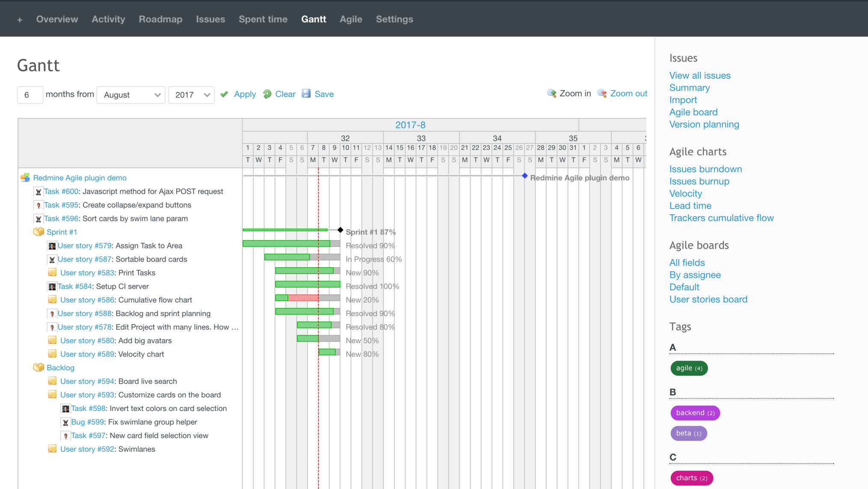Open the Issues burndown chart link
Image resolution: width=868 pixels, height=489 pixels.
tap(705, 169)
